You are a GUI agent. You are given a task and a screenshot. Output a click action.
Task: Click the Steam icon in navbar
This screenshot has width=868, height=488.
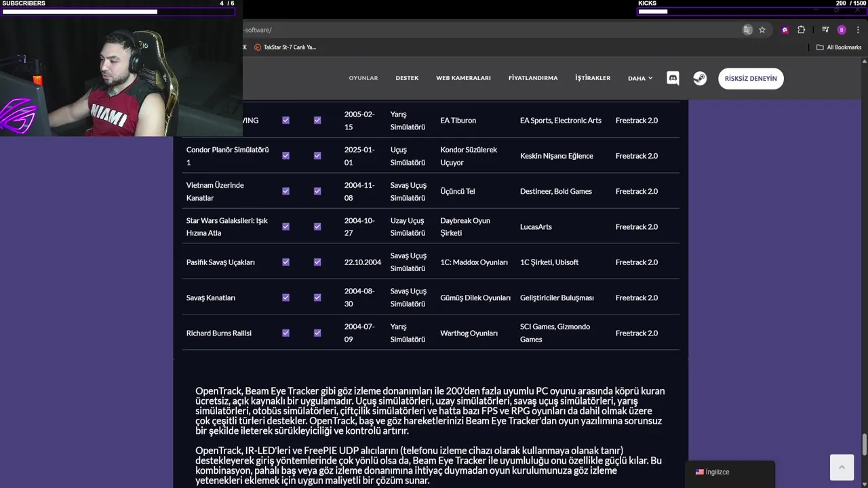[x=700, y=78]
